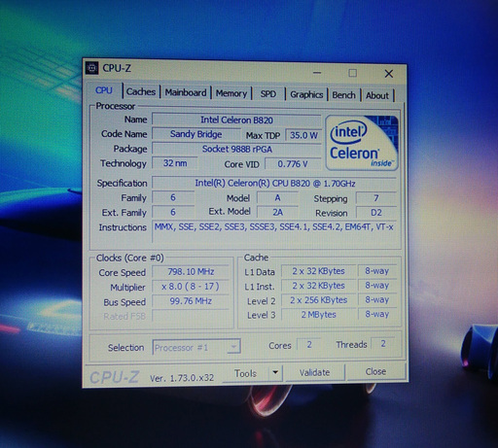Viewport: 498px width, 448px height.
Task: Click the L1 Inst. 8-way associativity
Action: point(377,285)
